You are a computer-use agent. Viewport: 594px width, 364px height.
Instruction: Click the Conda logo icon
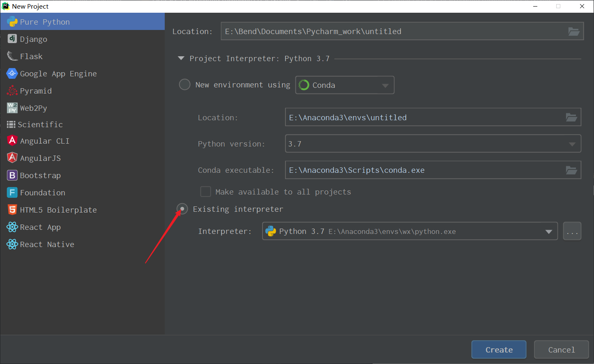(x=304, y=85)
